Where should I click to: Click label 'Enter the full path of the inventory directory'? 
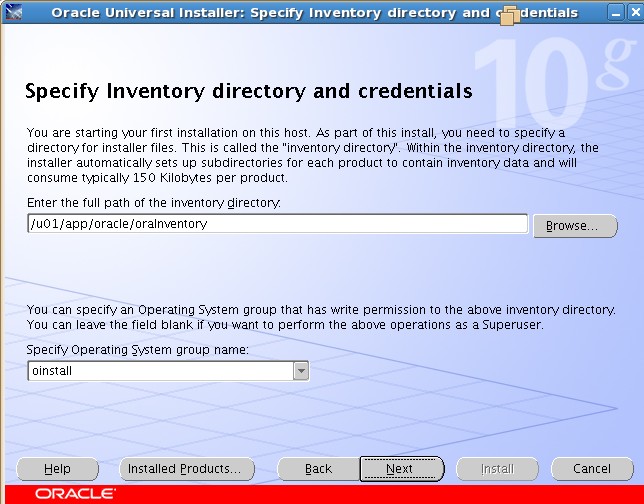pos(154,203)
